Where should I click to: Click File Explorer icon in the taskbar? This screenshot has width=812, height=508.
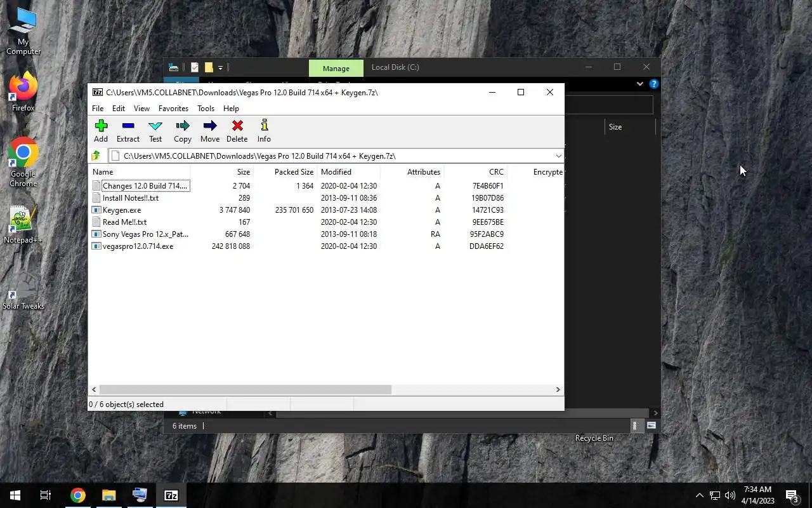(x=109, y=495)
